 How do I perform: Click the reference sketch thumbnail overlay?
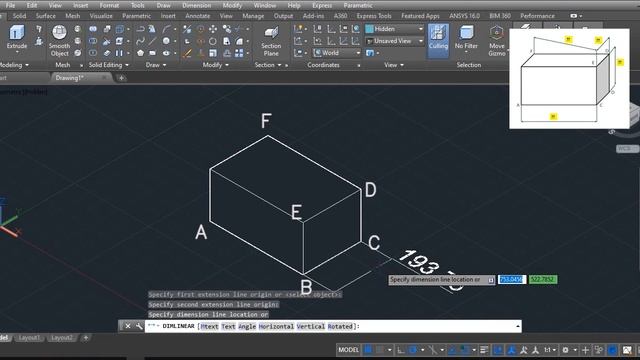(569, 79)
